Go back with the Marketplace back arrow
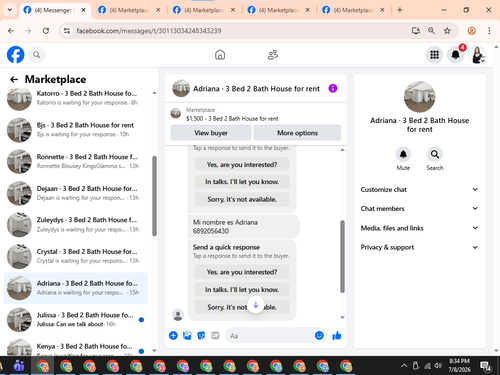This screenshot has width=500, height=375. [x=14, y=79]
